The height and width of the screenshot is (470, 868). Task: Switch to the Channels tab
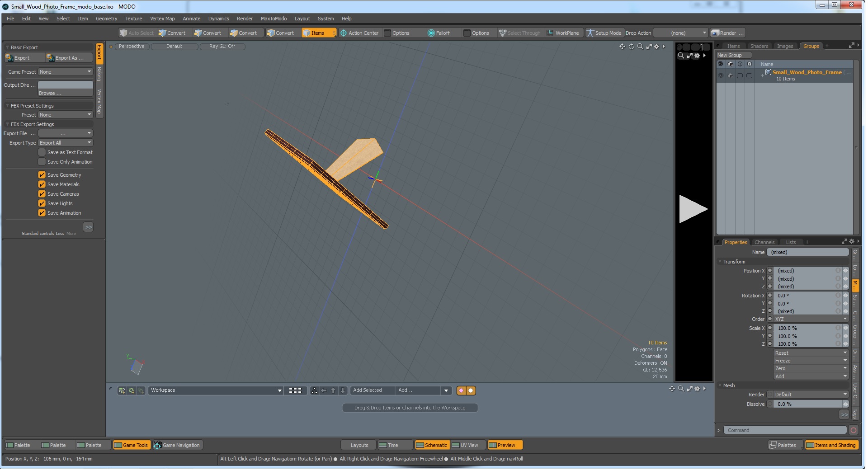tap(764, 242)
